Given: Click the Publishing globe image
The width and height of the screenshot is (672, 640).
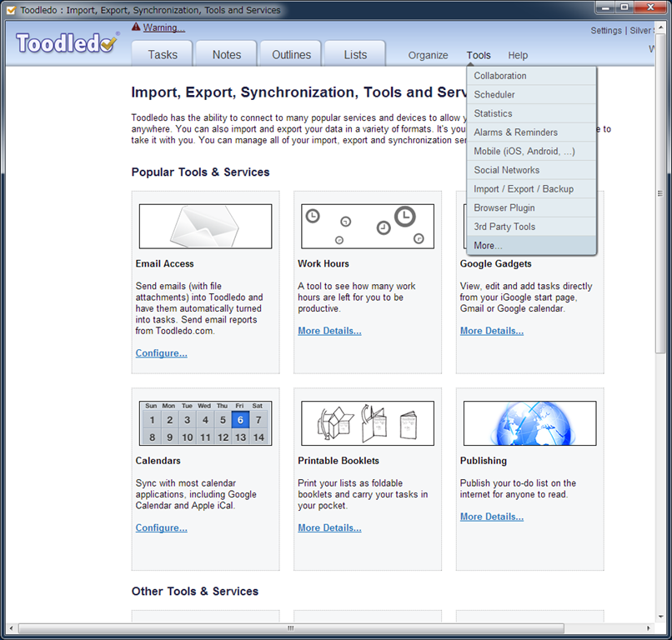Looking at the screenshot, I should click(x=529, y=423).
